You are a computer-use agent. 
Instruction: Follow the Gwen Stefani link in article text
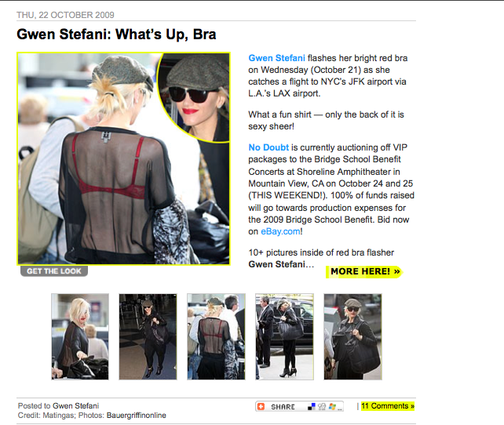(276, 58)
